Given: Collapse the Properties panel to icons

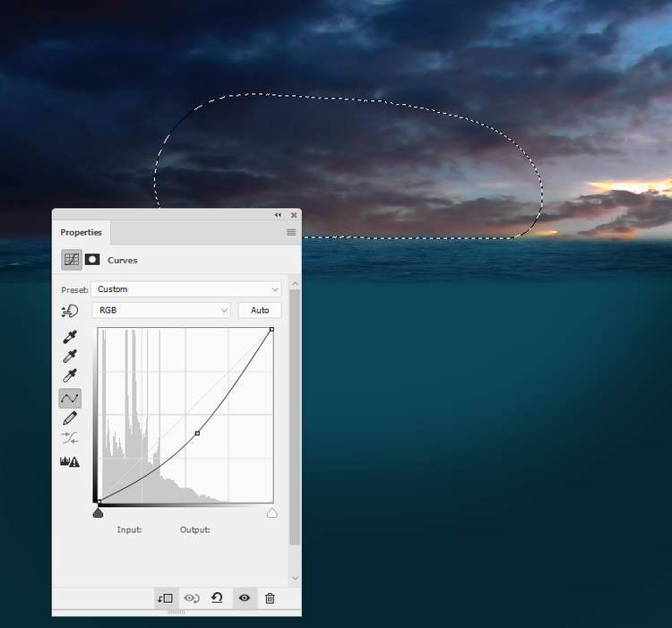Looking at the screenshot, I should [278, 215].
